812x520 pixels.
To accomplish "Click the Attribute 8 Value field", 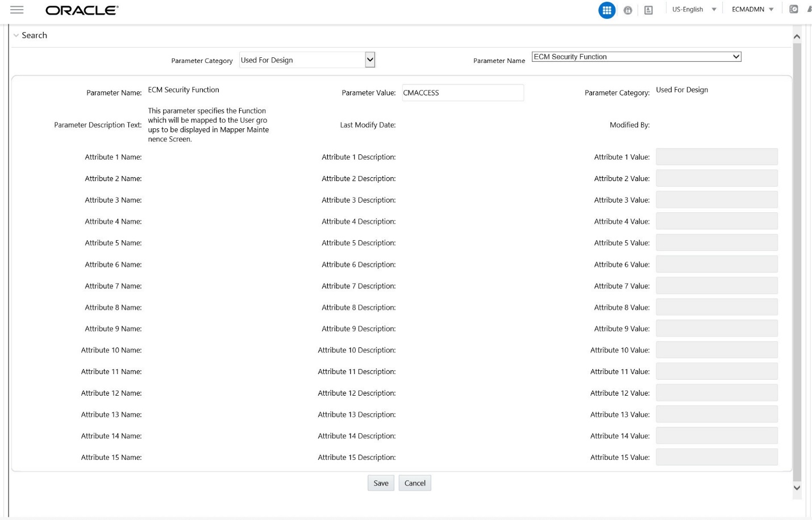I will (717, 307).
